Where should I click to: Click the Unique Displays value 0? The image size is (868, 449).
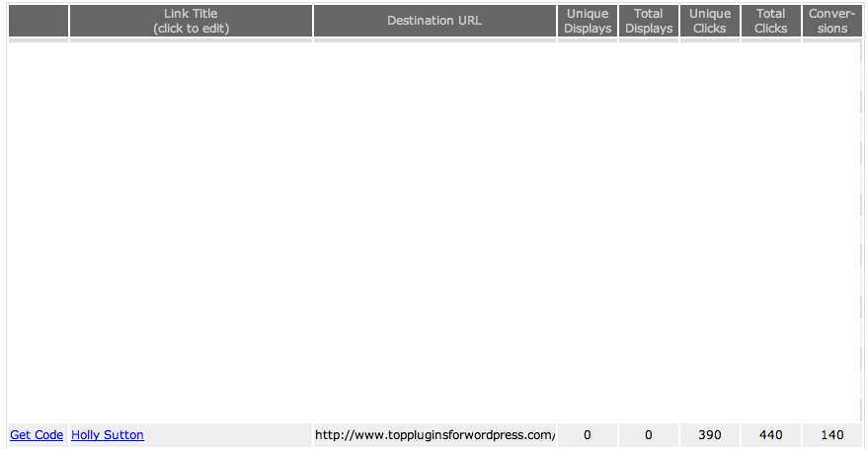588,435
